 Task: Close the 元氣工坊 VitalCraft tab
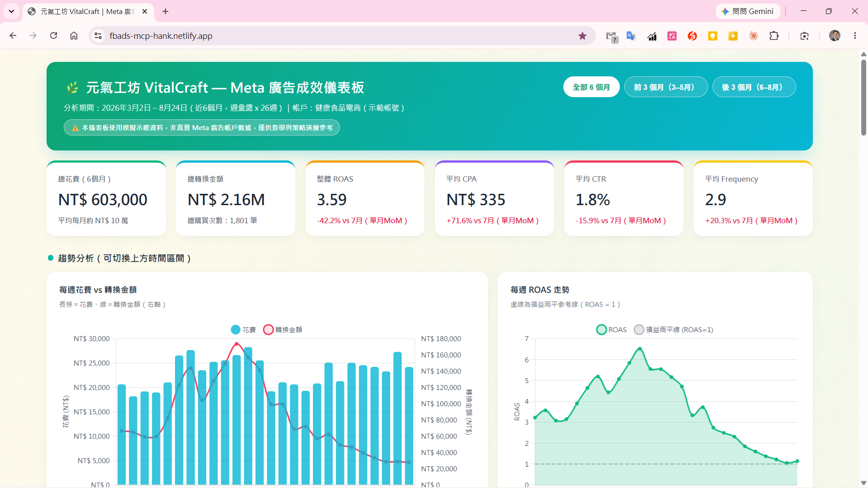[x=145, y=11]
